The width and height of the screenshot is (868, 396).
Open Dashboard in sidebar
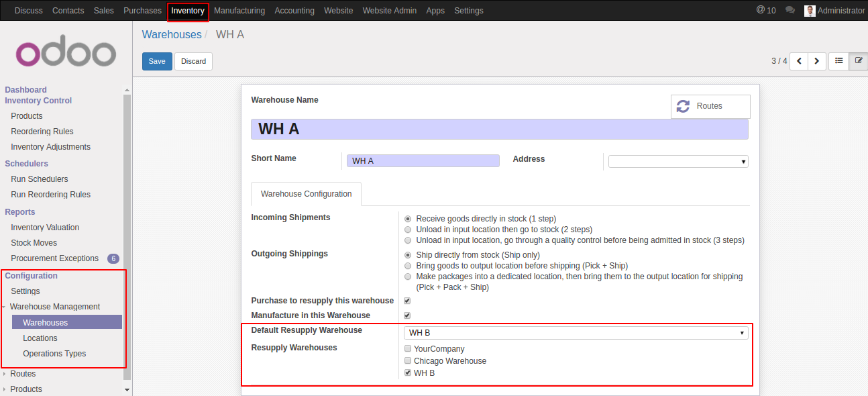click(26, 90)
